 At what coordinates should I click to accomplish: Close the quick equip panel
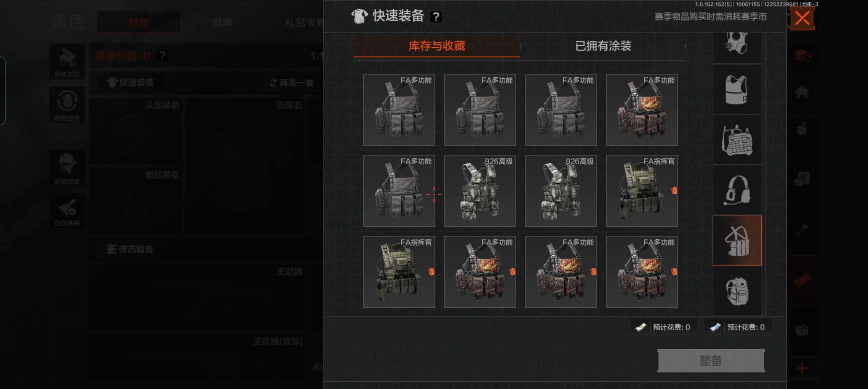[x=802, y=18]
